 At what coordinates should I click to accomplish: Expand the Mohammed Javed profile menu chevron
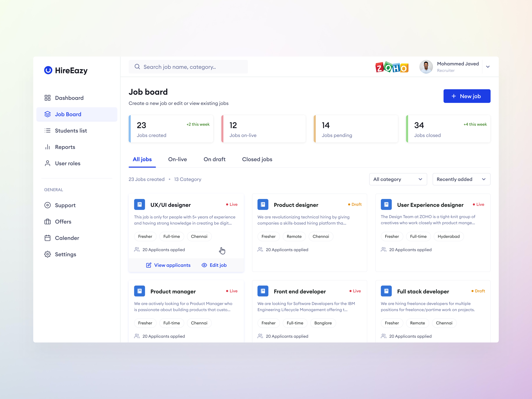(488, 67)
